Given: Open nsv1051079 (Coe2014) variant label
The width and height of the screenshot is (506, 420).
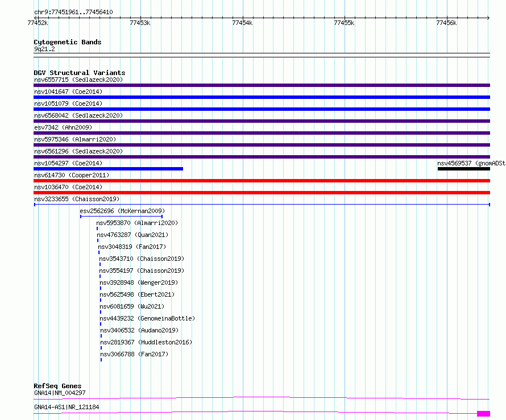Looking at the screenshot, I should point(68,103).
